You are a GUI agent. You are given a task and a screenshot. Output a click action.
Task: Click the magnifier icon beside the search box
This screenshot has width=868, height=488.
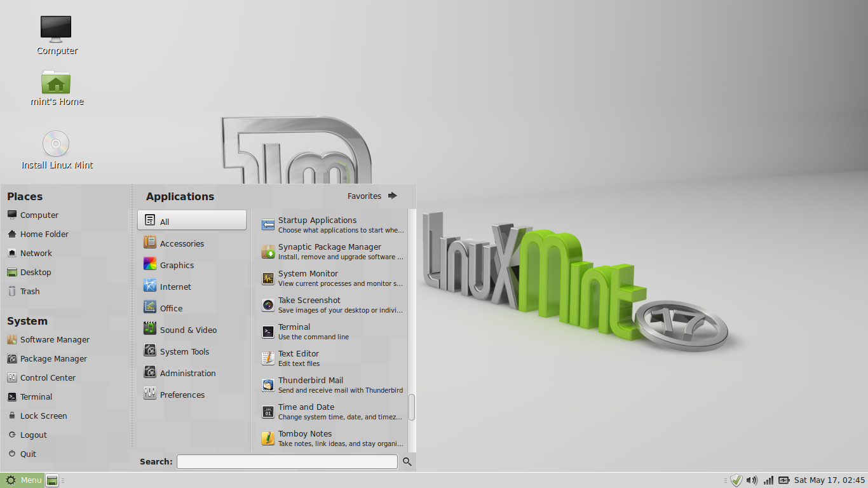[x=407, y=461]
